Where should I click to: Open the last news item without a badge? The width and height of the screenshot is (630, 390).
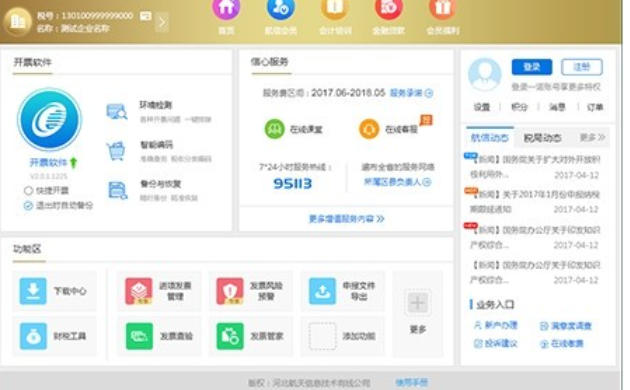pyautogui.click(x=536, y=272)
